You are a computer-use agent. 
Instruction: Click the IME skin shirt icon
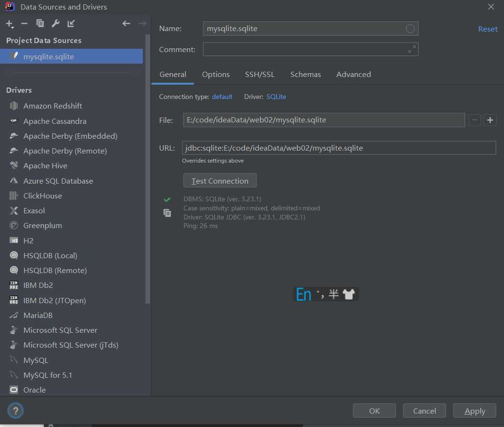tap(349, 294)
